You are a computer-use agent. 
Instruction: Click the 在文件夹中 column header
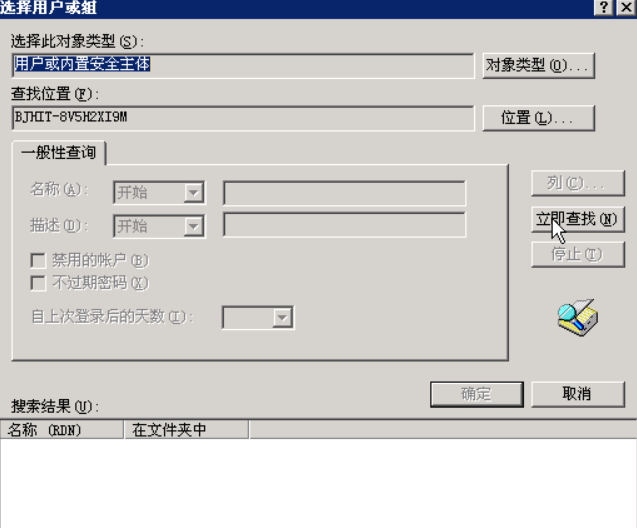click(x=186, y=430)
